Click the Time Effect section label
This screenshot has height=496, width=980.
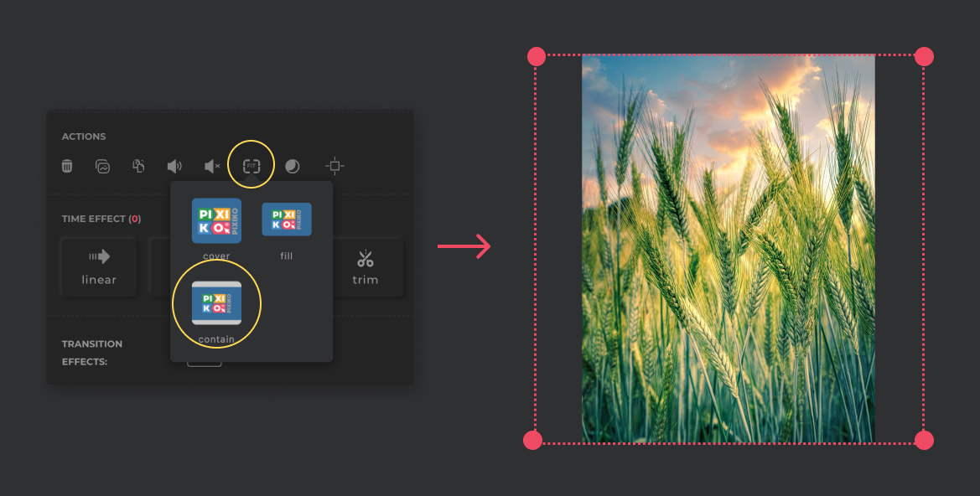(x=101, y=219)
